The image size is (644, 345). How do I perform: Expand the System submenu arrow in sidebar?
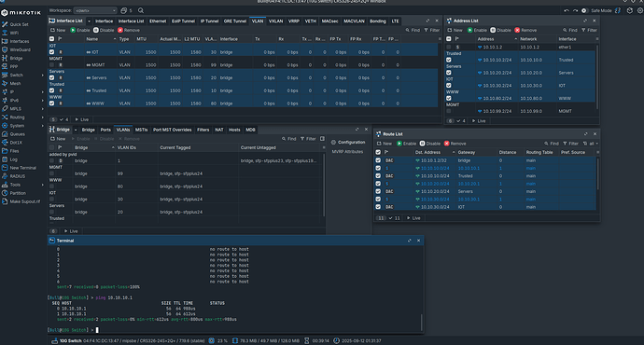[x=42, y=126]
